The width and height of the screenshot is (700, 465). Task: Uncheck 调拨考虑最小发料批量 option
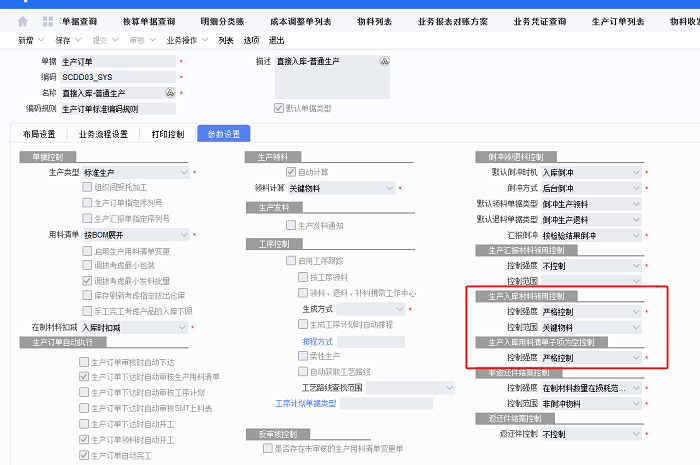click(x=87, y=281)
